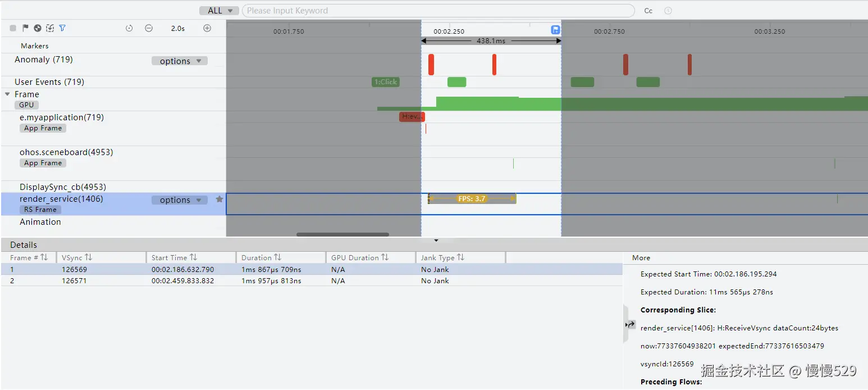Toggle the blue filter funnel icon
Image resolution: width=868 pixels, height=390 pixels.
62,28
